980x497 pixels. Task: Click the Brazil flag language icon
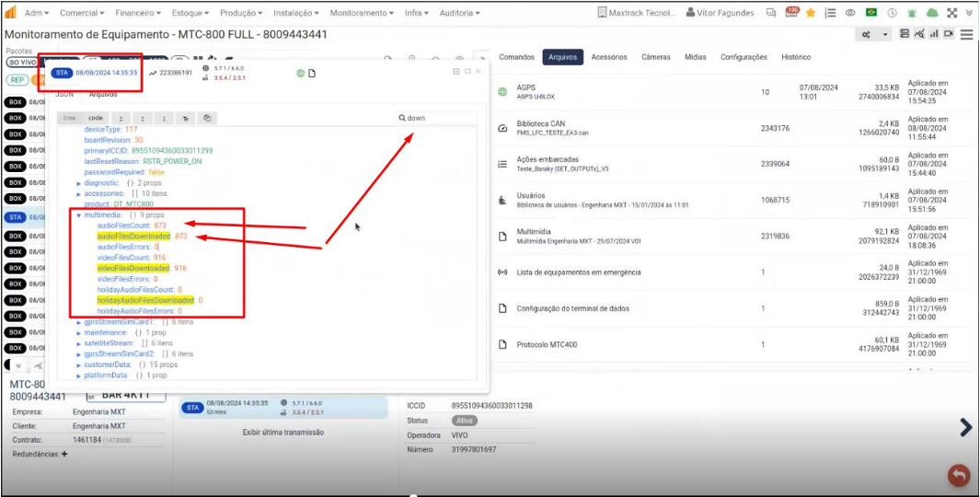point(870,13)
